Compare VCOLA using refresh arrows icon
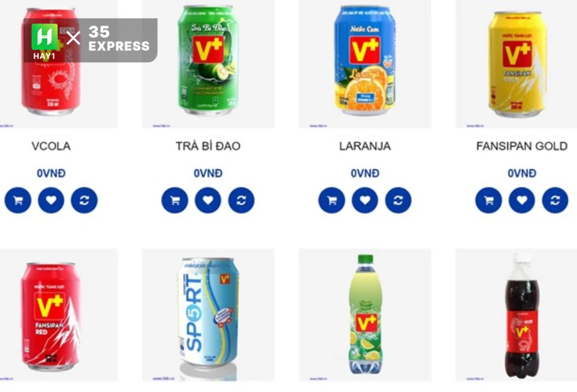577x392 pixels. pos(84,200)
